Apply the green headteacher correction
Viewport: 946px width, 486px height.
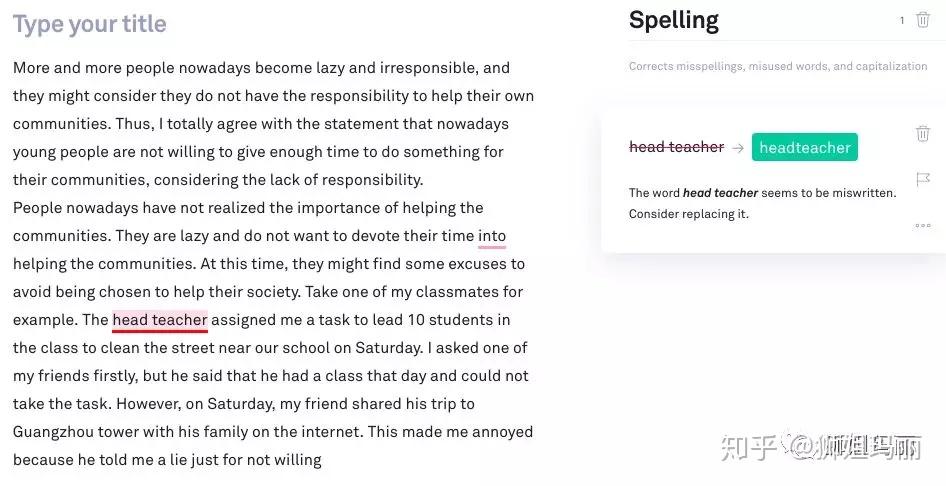pyautogui.click(x=804, y=148)
